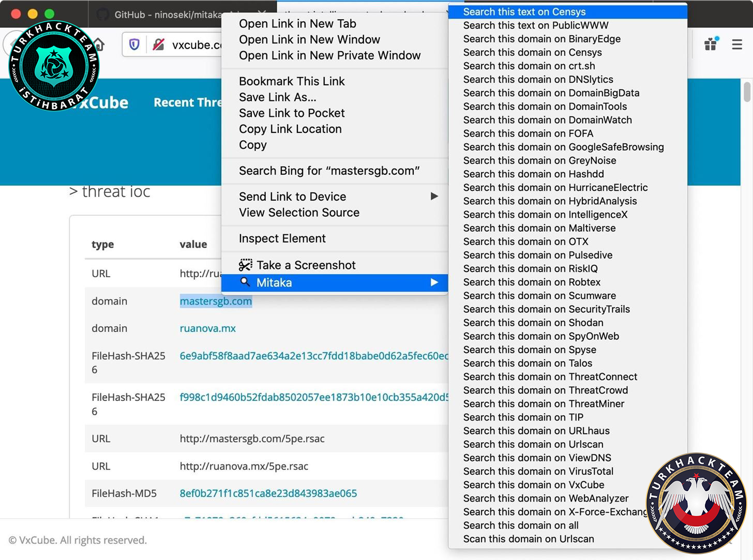Click the 'type' column header

pos(102,244)
